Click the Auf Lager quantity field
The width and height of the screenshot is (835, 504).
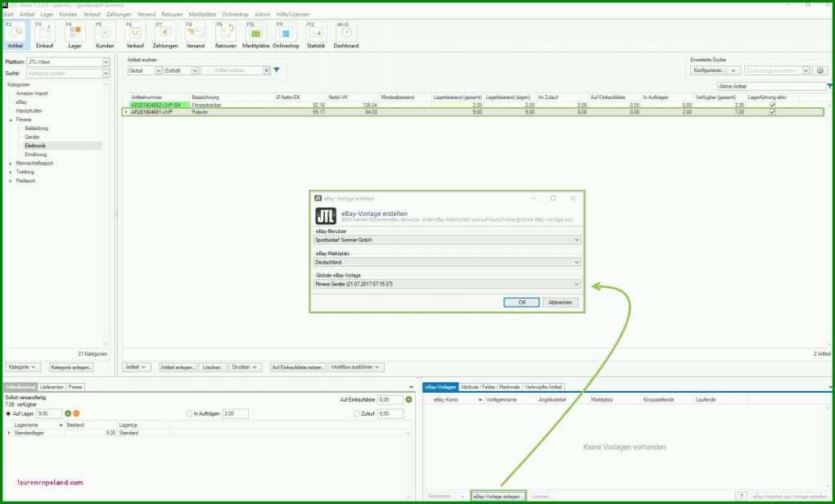(49, 413)
